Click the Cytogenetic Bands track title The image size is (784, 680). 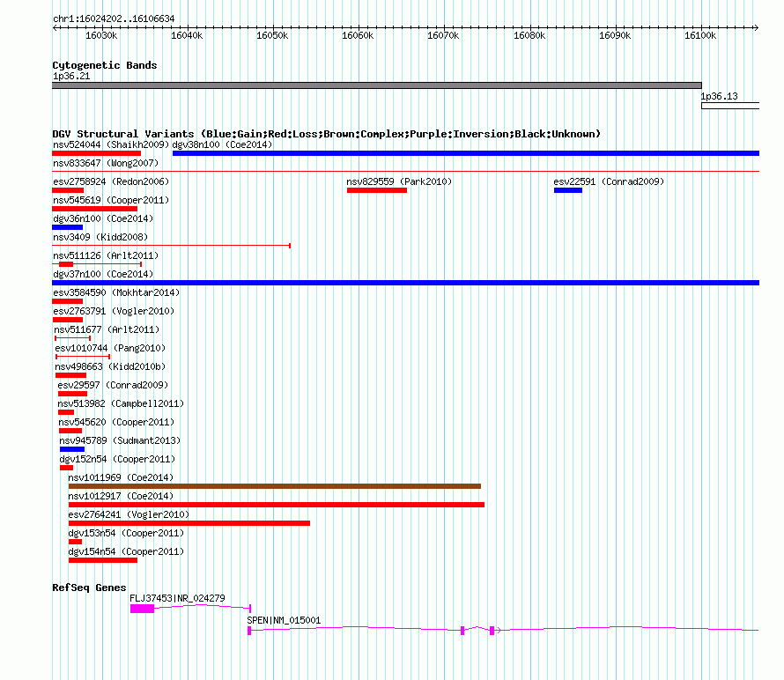click(105, 65)
